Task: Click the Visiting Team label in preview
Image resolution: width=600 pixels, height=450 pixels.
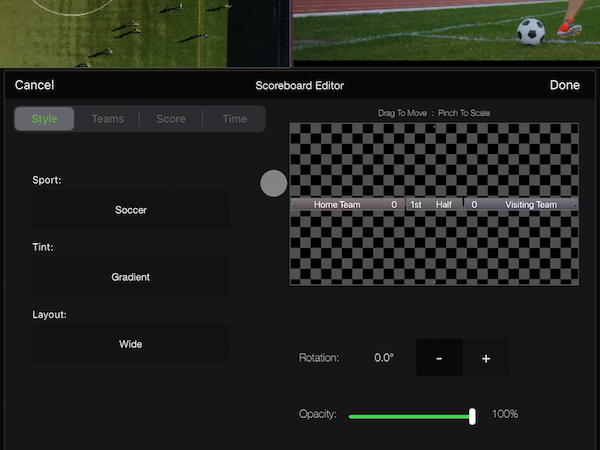Action: pos(530,204)
